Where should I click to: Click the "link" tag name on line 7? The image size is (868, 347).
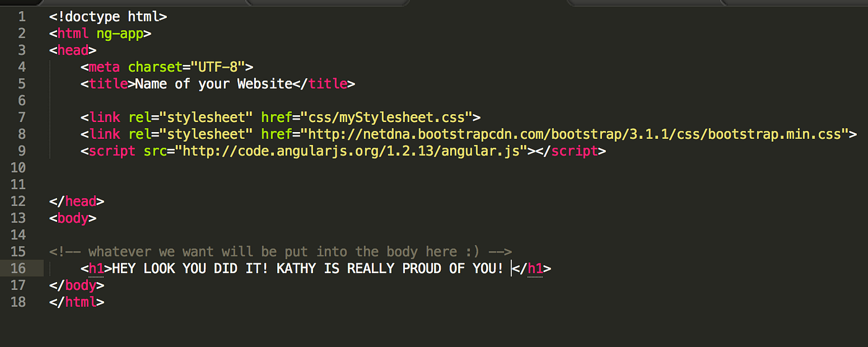[x=104, y=117]
